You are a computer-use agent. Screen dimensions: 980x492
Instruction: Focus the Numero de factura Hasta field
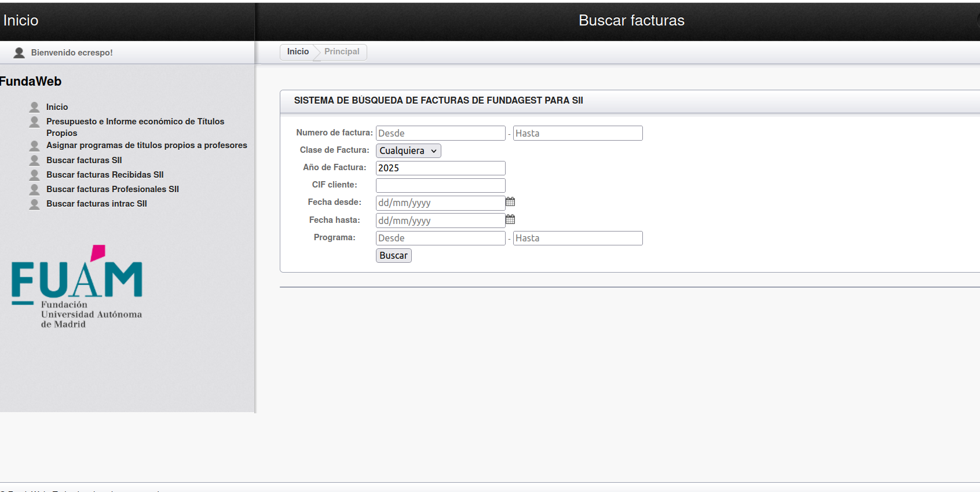click(577, 133)
